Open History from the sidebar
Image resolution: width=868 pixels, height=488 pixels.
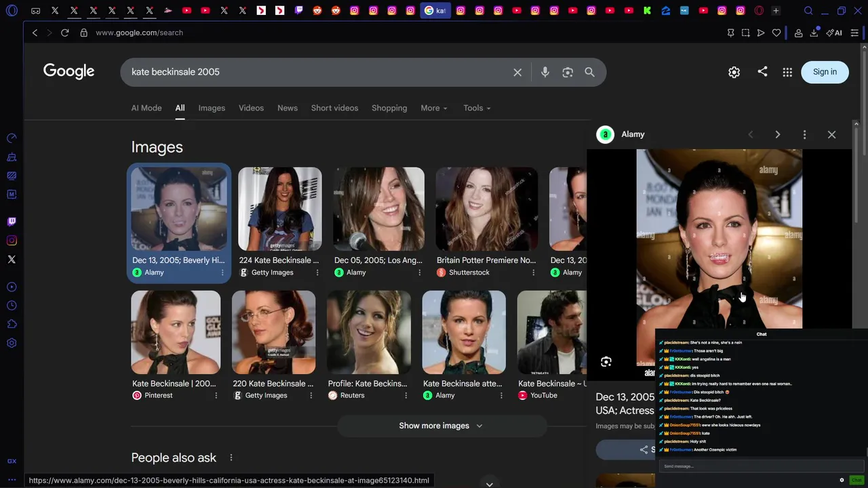12,306
